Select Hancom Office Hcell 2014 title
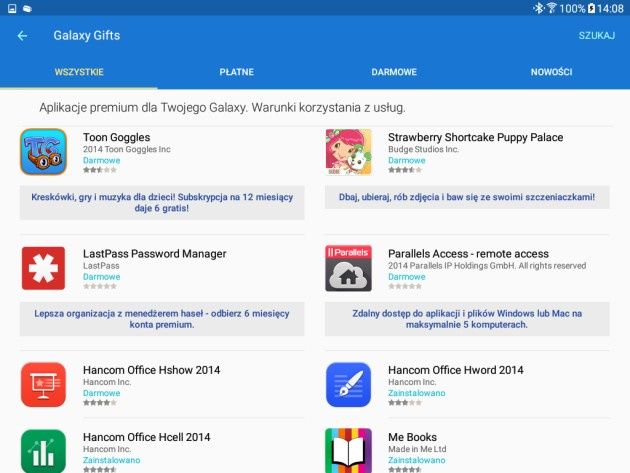The height and width of the screenshot is (473, 630). point(147,437)
